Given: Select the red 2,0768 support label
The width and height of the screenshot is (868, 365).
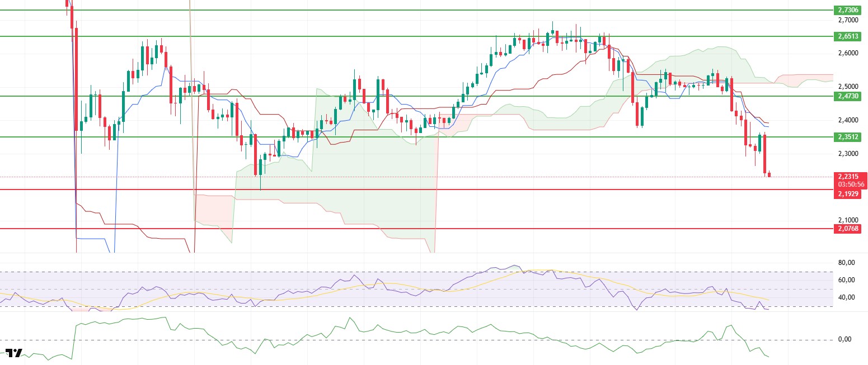Looking at the screenshot, I should 848,229.
